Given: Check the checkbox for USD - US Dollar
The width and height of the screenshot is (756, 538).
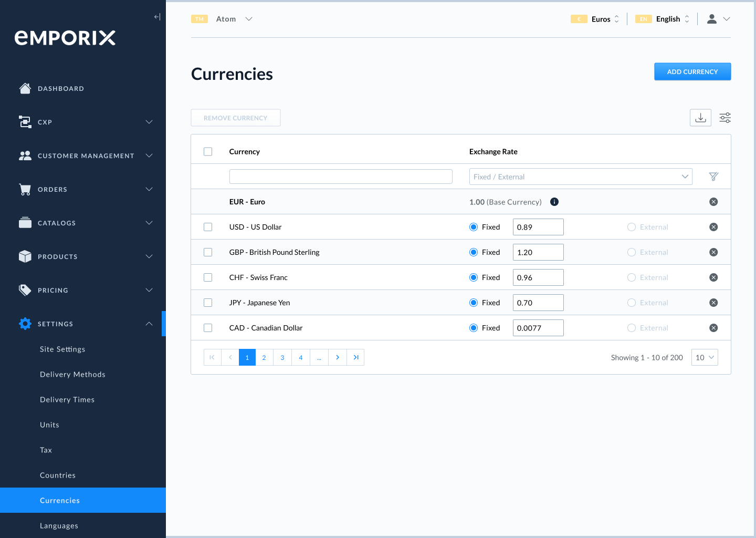Looking at the screenshot, I should (208, 226).
